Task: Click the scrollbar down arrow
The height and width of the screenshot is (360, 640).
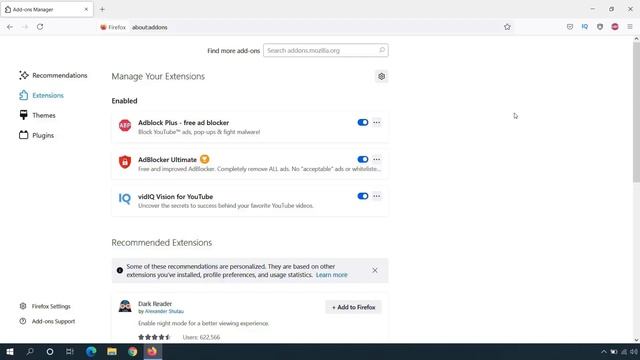Action: 636,340
